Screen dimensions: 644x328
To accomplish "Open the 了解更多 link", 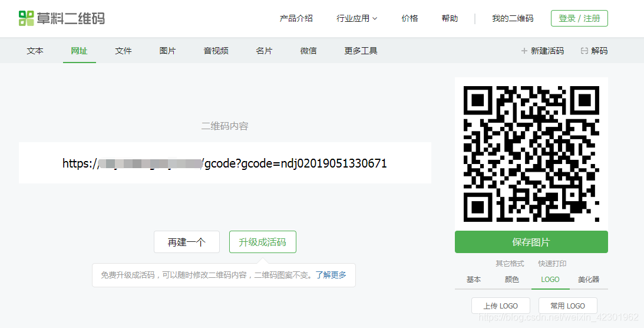I will (331, 275).
